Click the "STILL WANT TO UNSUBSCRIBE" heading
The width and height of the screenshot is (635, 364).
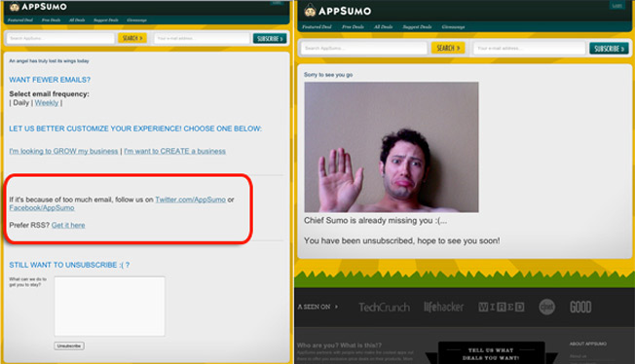click(x=69, y=265)
